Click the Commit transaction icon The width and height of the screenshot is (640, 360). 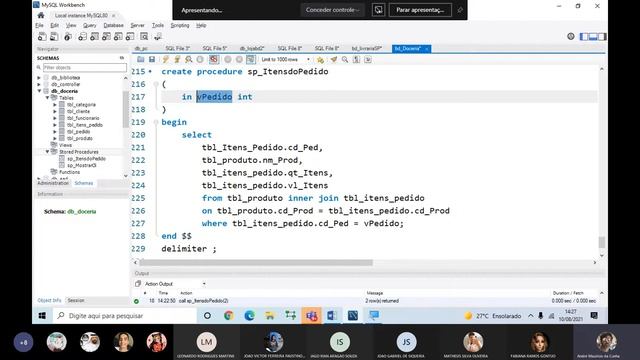coord(228,60)
